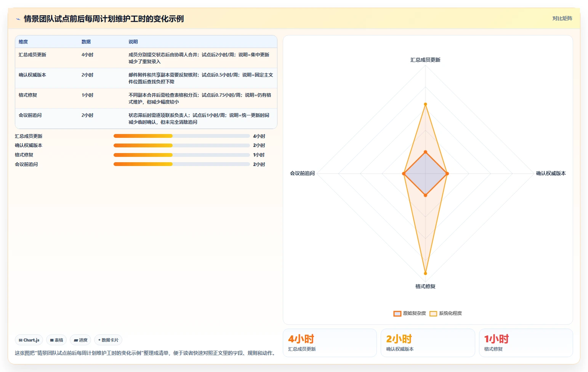Select the 数据卡片 tag chip
The height and width of the screenshot is (372, 588).
tap(108, 340)
